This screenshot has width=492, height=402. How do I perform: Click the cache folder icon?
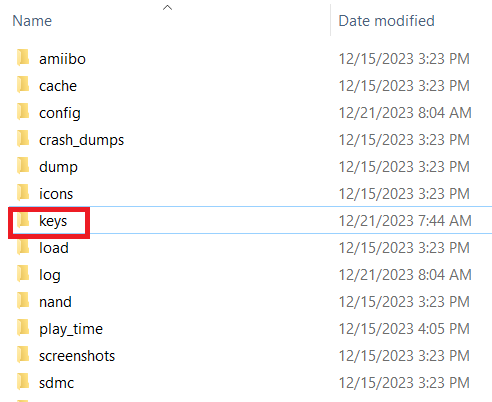[23, 84]
